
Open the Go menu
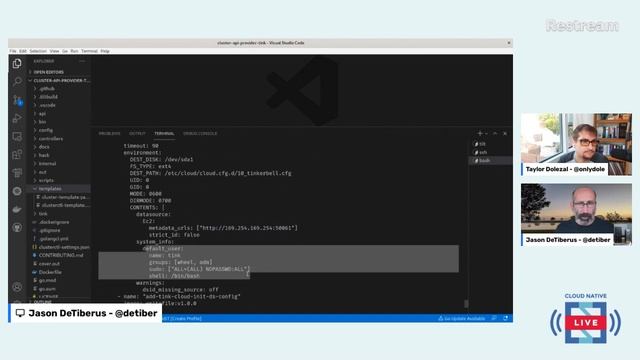click(65, 51)
